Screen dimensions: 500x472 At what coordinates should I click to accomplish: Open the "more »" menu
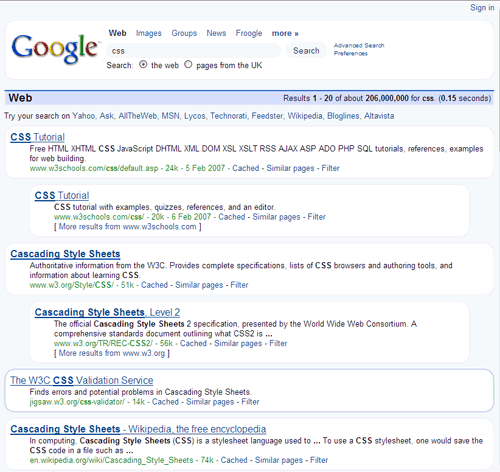285,33
